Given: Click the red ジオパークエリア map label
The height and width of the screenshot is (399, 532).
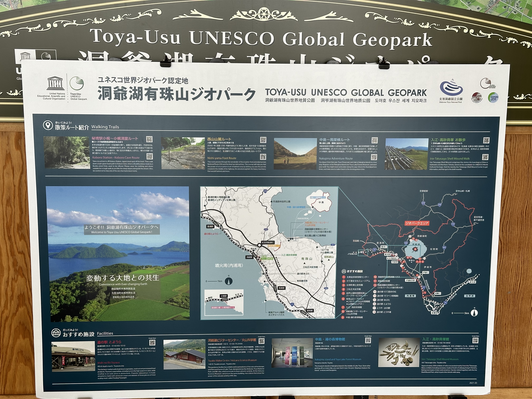Looking at the screenshot, I should [x=417, y=223].
